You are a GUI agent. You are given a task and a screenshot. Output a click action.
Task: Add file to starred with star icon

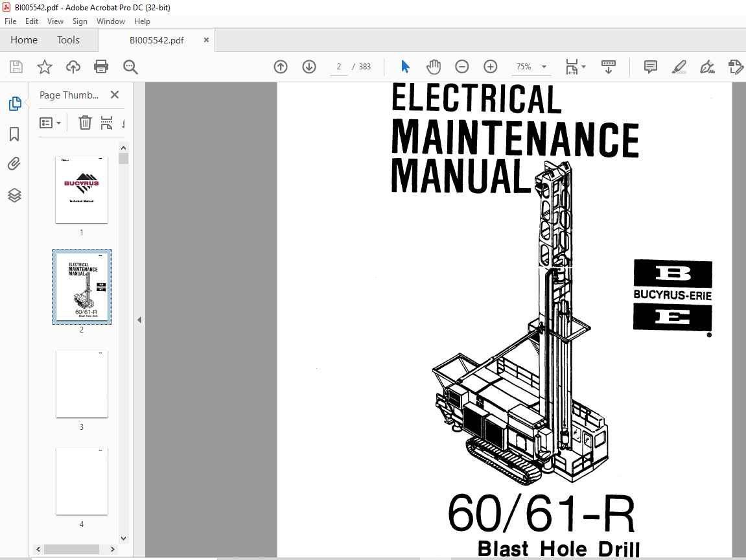45,67
